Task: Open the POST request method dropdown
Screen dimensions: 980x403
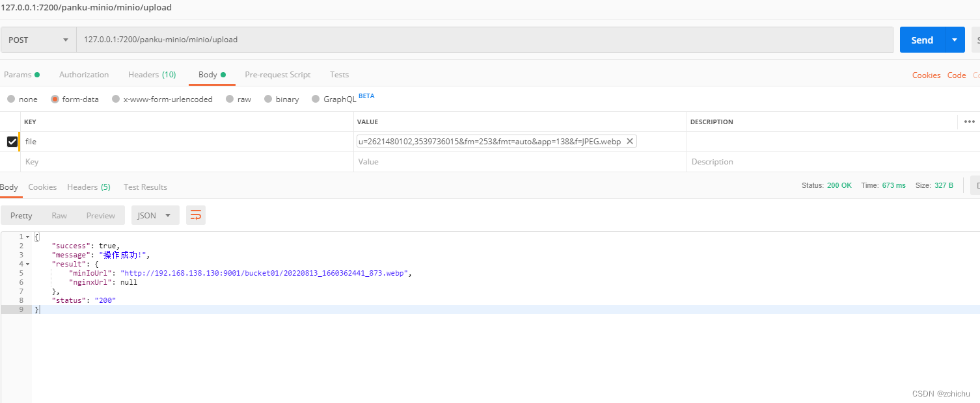Action: tap(37, 40)
